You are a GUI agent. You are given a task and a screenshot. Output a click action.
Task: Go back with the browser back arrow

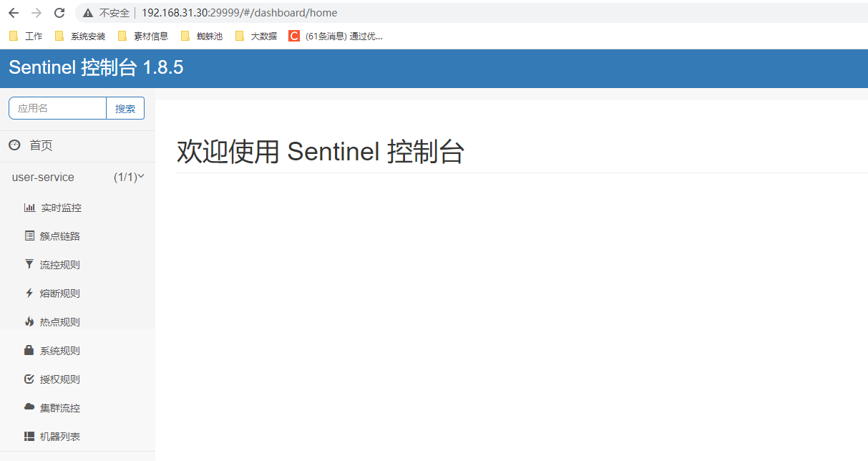(x=14, y=13)
